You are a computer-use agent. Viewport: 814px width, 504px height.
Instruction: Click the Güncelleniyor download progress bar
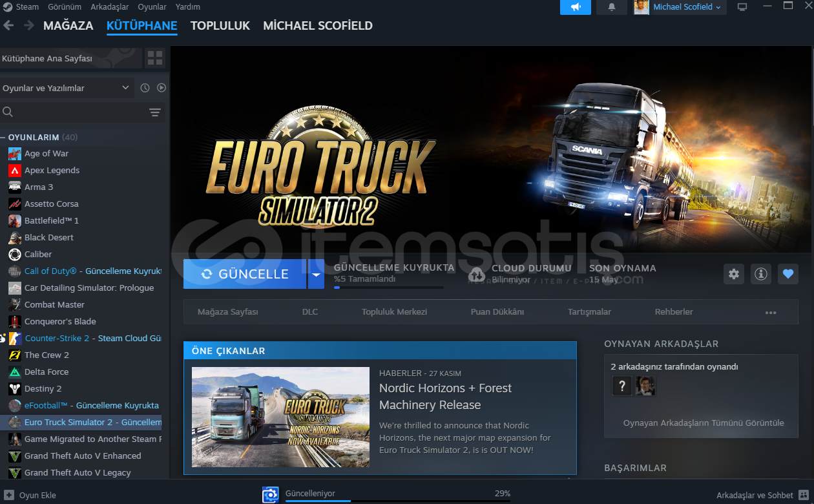[x=397, y=500]
